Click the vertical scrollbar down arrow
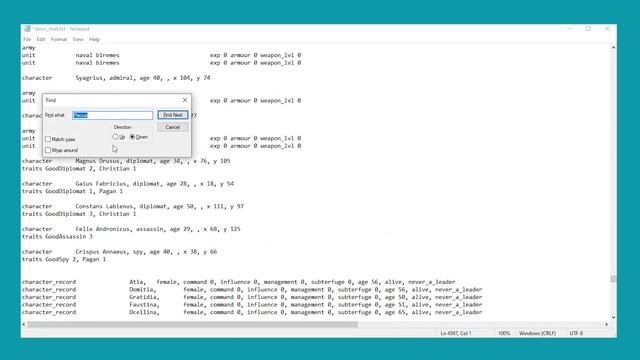The image size is (640, 360). pos(613,317)
